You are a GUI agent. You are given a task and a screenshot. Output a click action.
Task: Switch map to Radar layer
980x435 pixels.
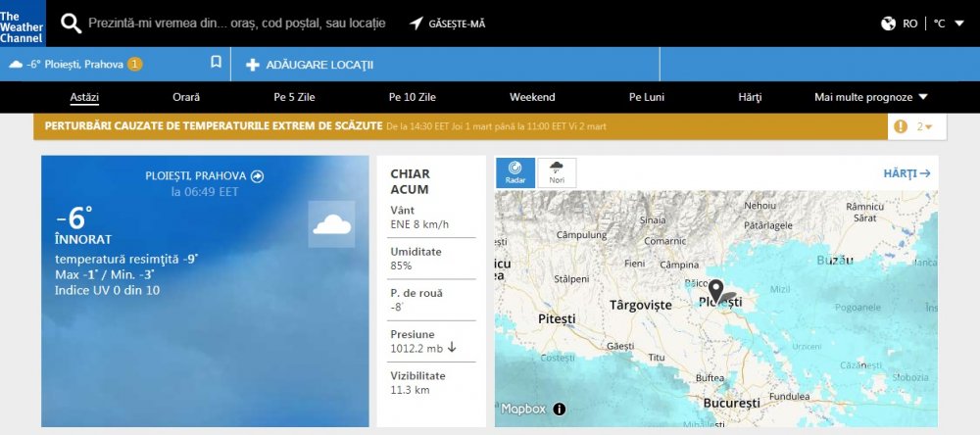[x=515, y=171]
